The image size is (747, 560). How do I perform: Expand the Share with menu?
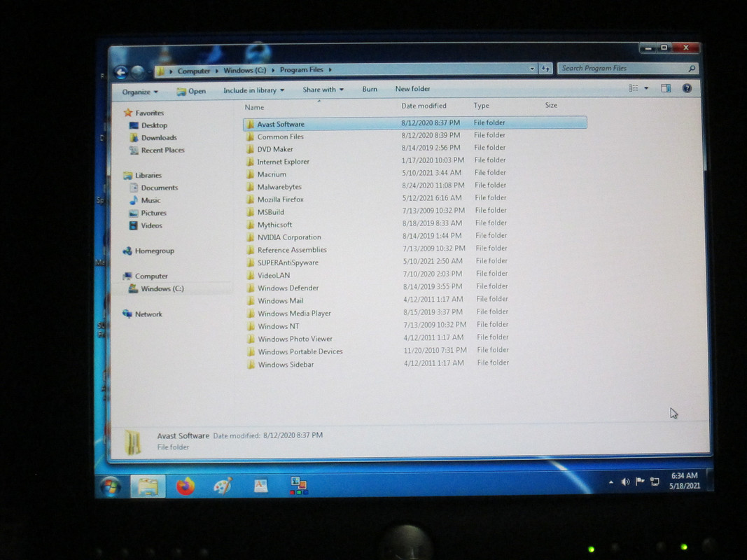pyautogui.click(x=323, y=89)
